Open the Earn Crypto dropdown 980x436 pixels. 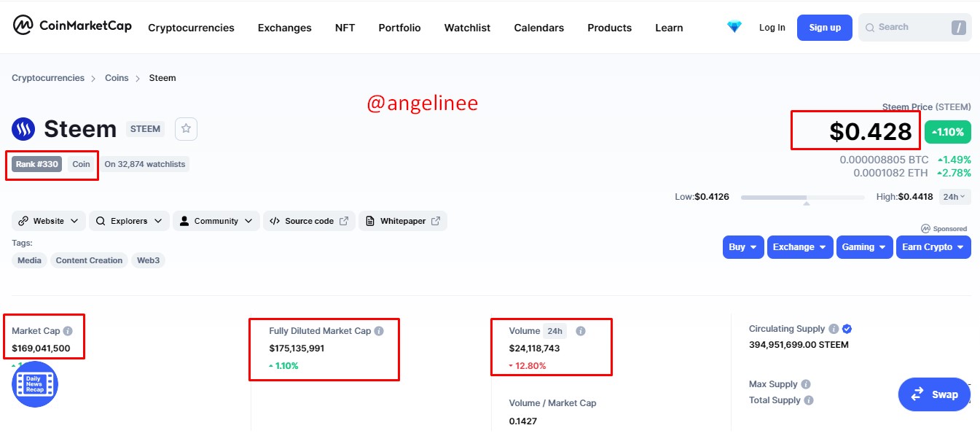coord(933,247)
